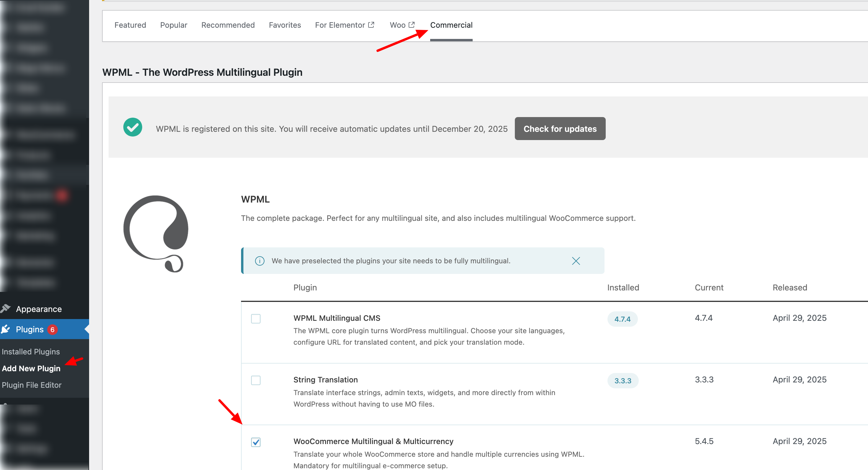Click the Check for updates button
868x470 pixels.
tap(560, 129)
